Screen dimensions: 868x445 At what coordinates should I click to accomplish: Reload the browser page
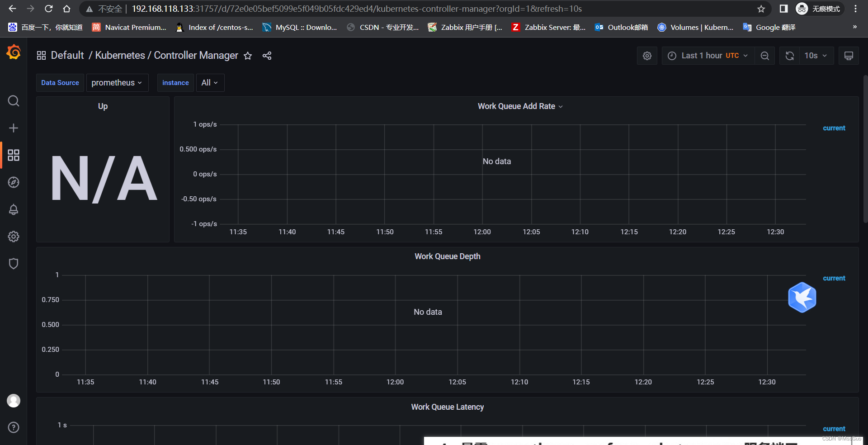[48, 9]
